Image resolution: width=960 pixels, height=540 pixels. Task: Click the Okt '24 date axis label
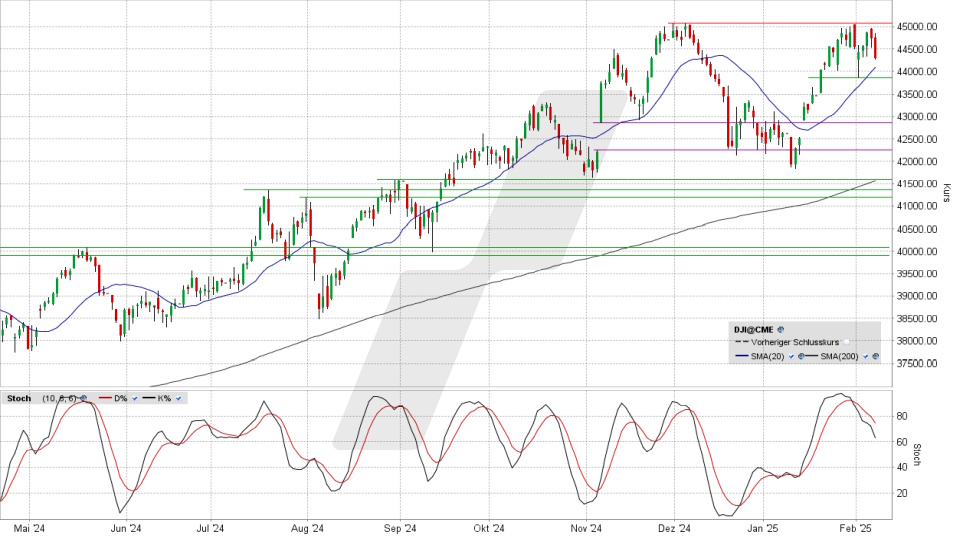point(489,528)
